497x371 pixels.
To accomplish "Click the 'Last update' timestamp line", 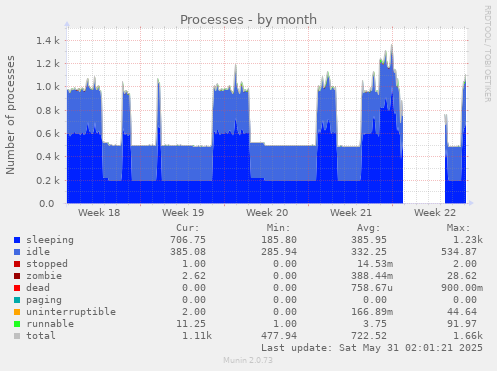I will [x=372, y=348].
